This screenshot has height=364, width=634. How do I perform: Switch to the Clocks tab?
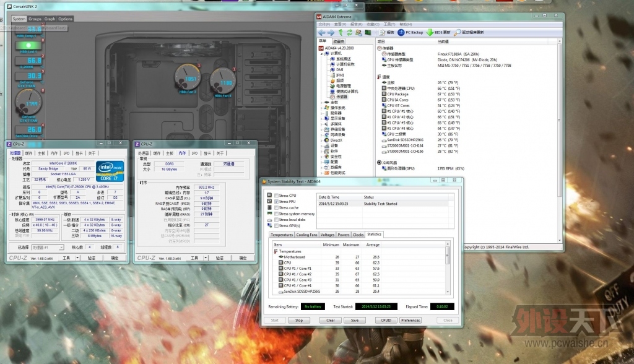[358, 235]
